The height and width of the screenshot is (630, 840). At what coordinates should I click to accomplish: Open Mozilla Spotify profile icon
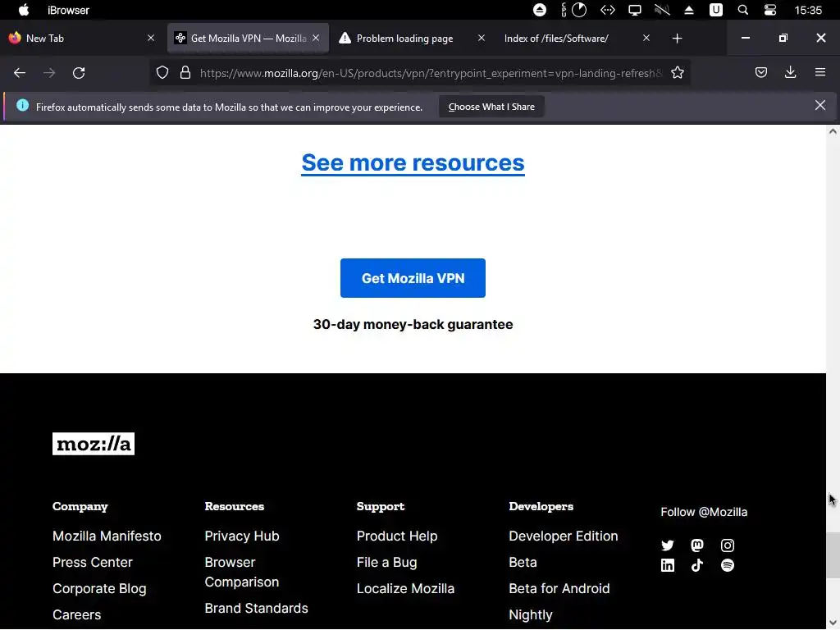[728, 565]
